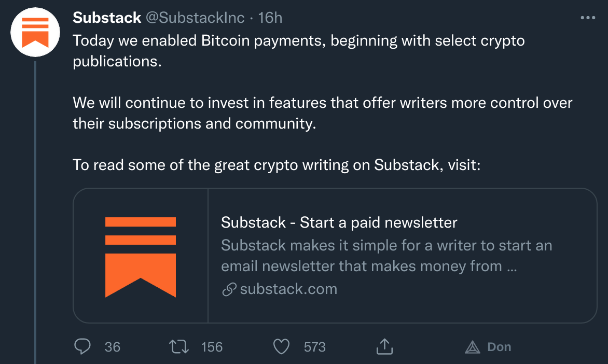Viewport: 608px width, 364px height.
Task: Click the 573 likes count
Action: [314, 346]
